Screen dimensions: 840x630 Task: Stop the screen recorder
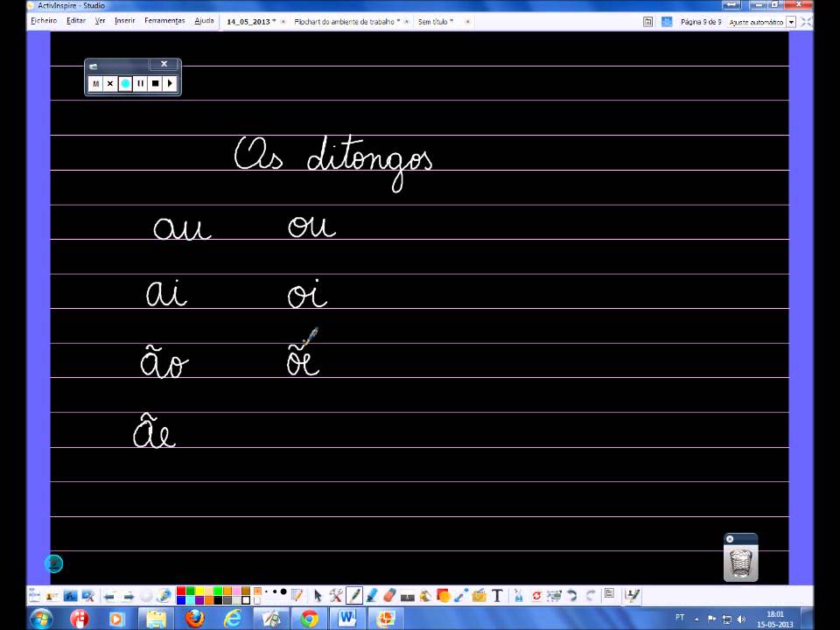[156, 84]
